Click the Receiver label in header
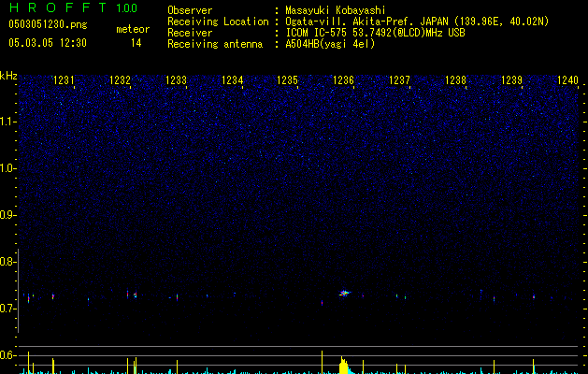 [x=190, y=33]
